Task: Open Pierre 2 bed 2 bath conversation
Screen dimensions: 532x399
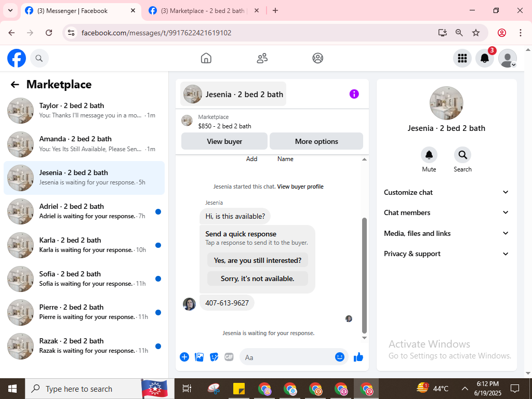Action: click(84, 312)
